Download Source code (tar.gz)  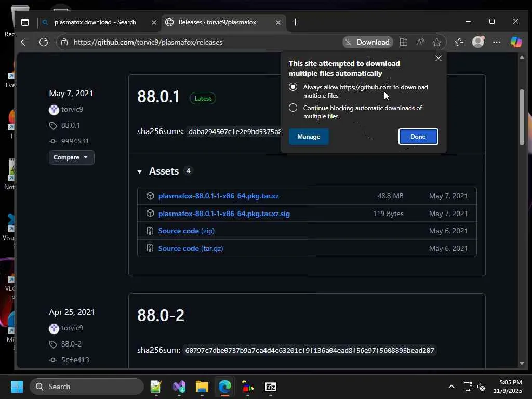[191, 248]
